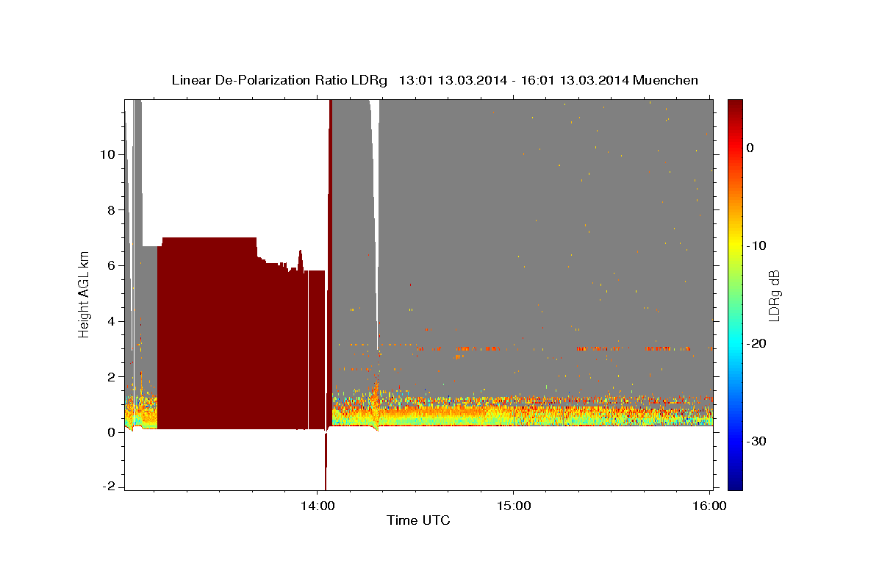The image size is (882, 588).
Task: Click the 'Height AGL km' axis label
Action: pyautogui.click(x=85, y=295)
